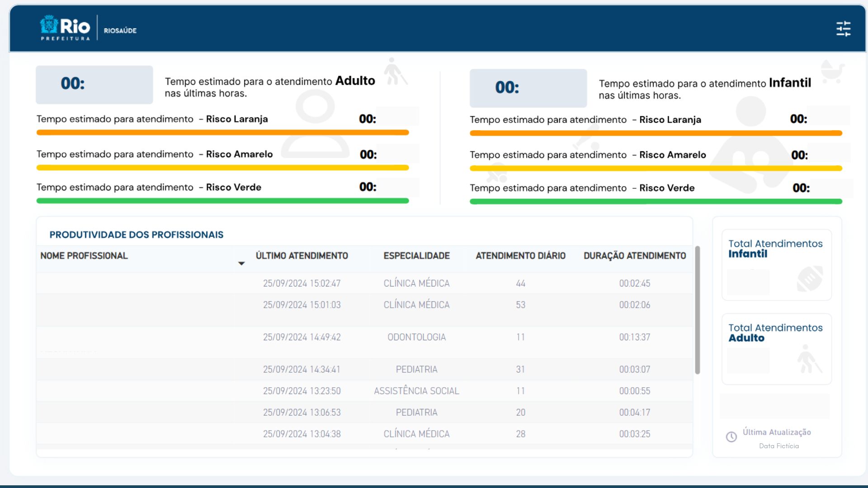Select the Odontologia row in the table
This screenshot has width=868, height=488.
[416, 338]
